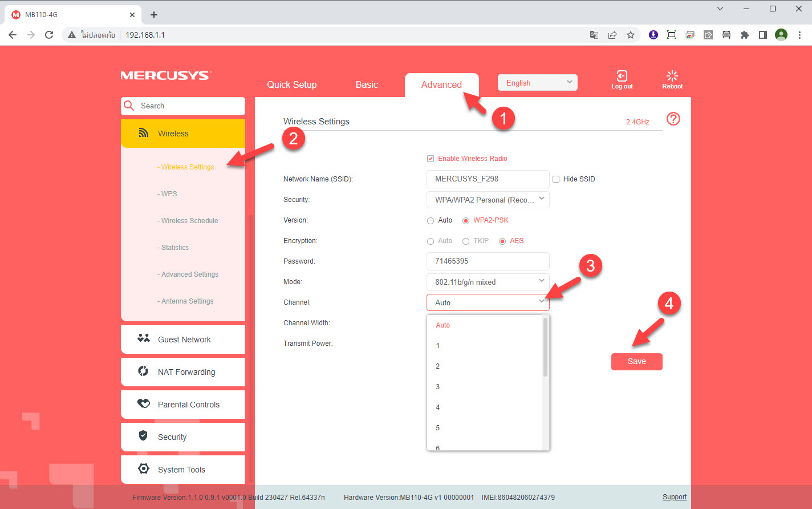812x509 pixels.
Task: Open wireless Advanced Settings submenu item
Action: click(188, 274)
